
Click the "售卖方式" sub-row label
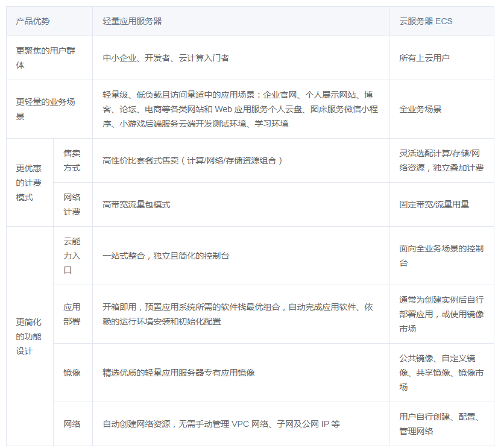coord(73,160)
